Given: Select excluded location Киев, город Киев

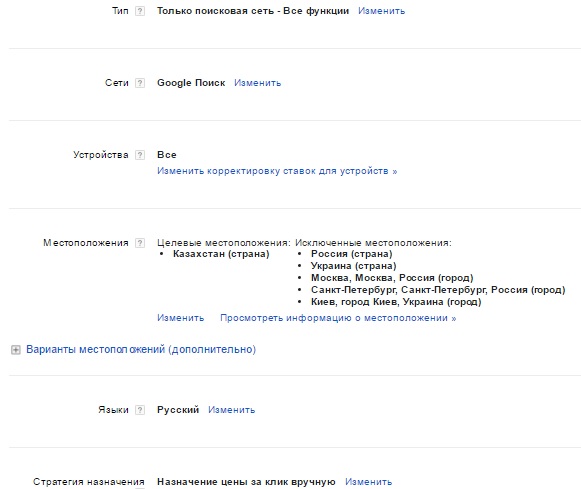Looking at the screenshot, I should click(x=396, y=302).
